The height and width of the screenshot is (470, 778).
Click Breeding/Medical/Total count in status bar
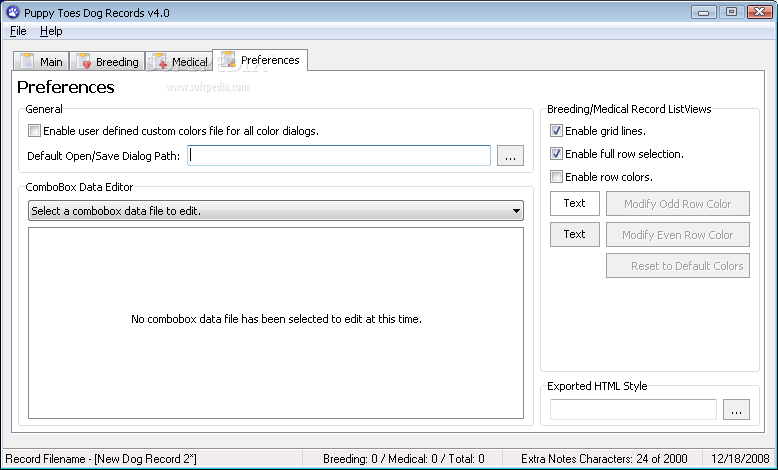click(403, 459)
